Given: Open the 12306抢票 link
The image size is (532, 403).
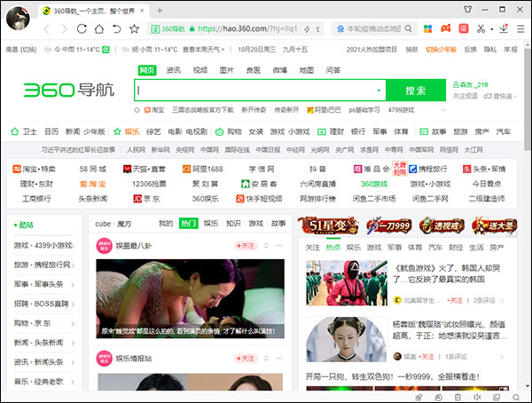Looking at the screenshot, I should point(149,184).
